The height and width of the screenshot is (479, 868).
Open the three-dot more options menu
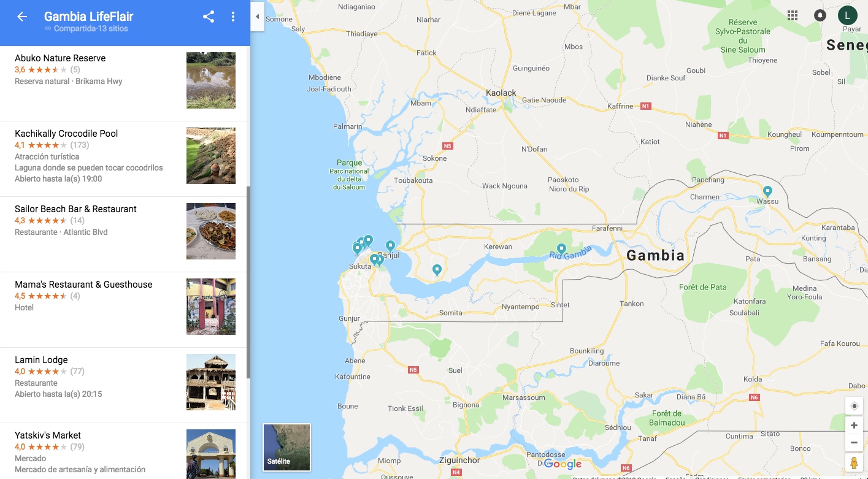tap(233, 17)
